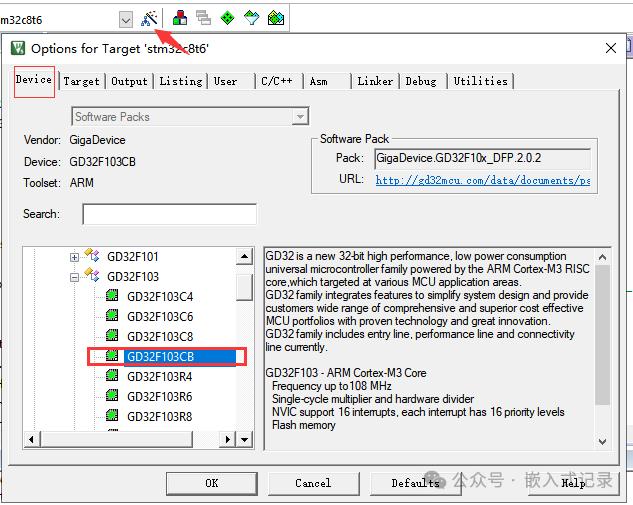
Task: Click description pane scroll up arrow
Action: point(602,257)
